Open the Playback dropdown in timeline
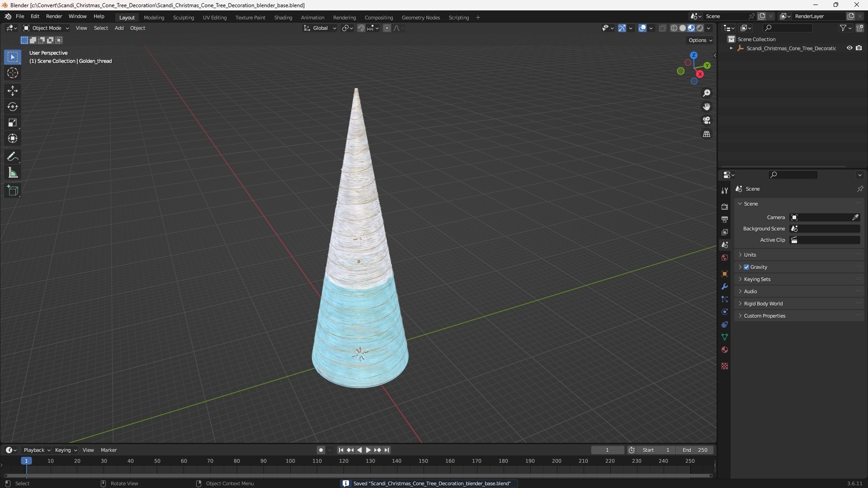This screenshot has height=488, width=868. point(37,450)
